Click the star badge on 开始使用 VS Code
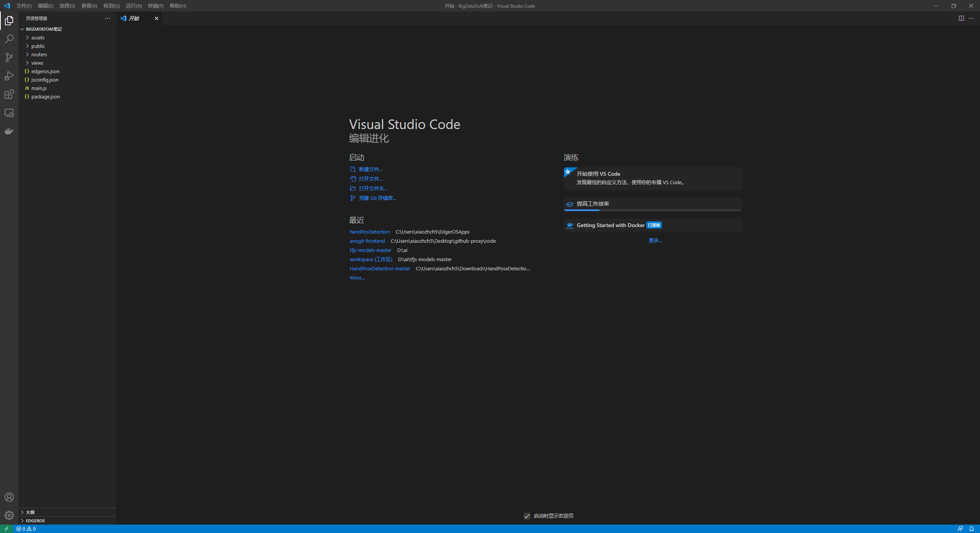This screenshot has width=980, height=533. pyautogui.click(x=568, y=172)
